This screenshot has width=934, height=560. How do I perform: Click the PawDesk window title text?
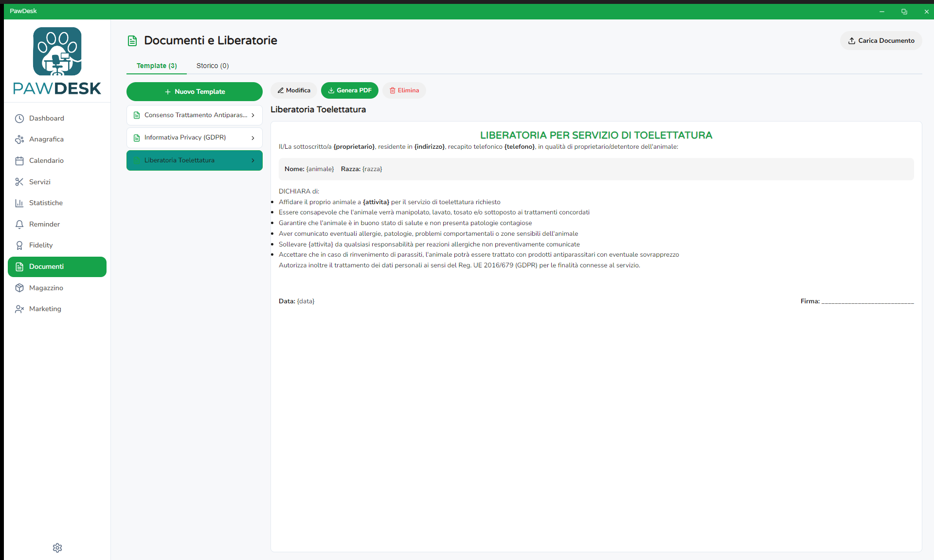coord(23,11)
